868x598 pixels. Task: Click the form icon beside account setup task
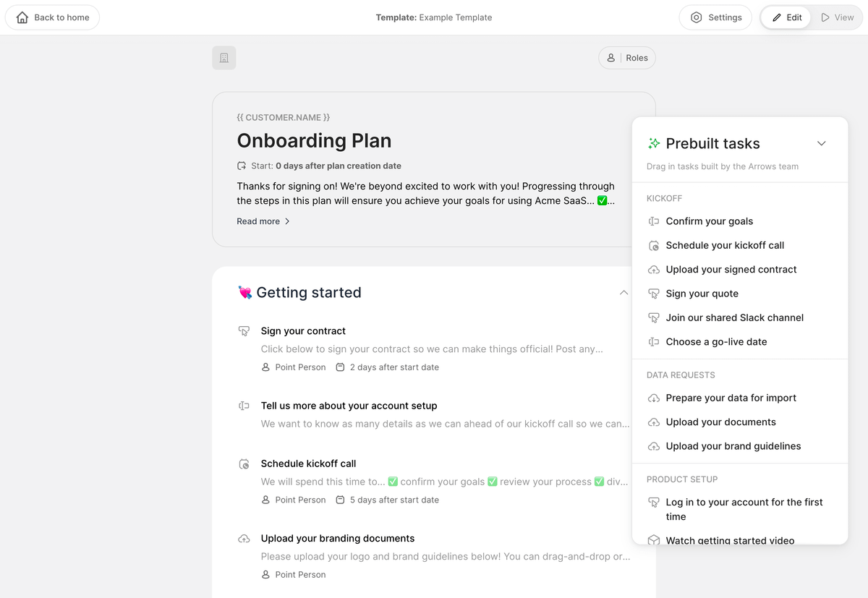pos(244,406)
